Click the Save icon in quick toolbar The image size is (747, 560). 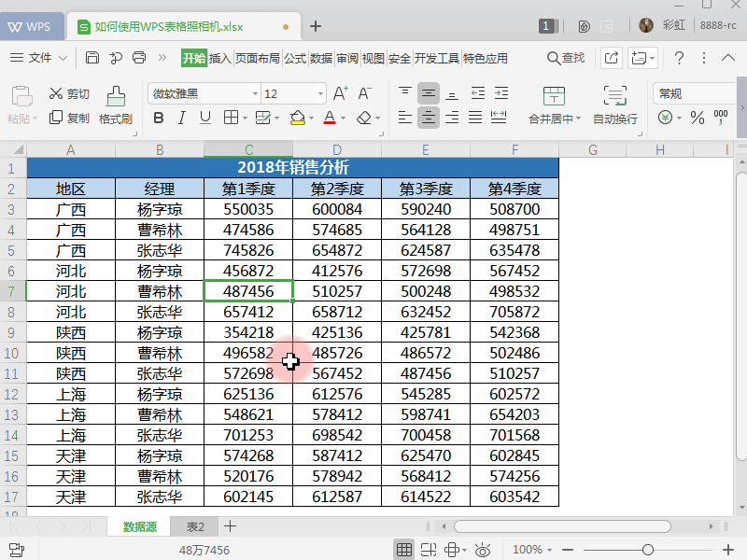point(92,58)
